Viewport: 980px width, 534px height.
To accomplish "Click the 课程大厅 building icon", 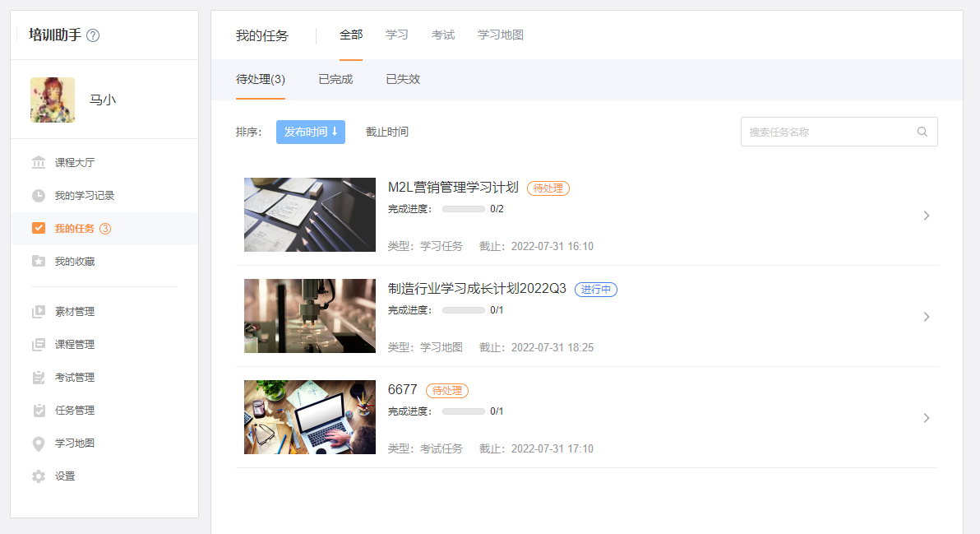I will pos(39,163).
